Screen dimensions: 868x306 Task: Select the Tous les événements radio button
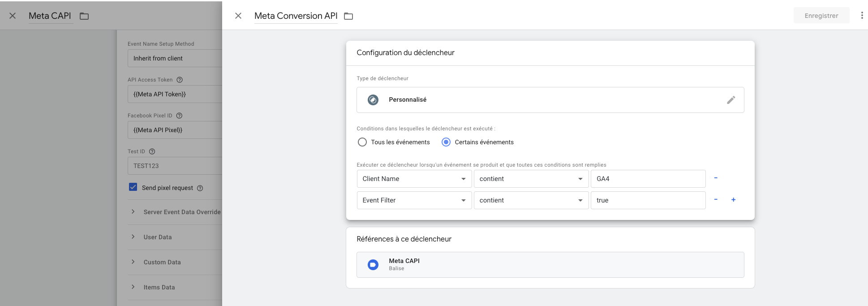tap(362, 142)
